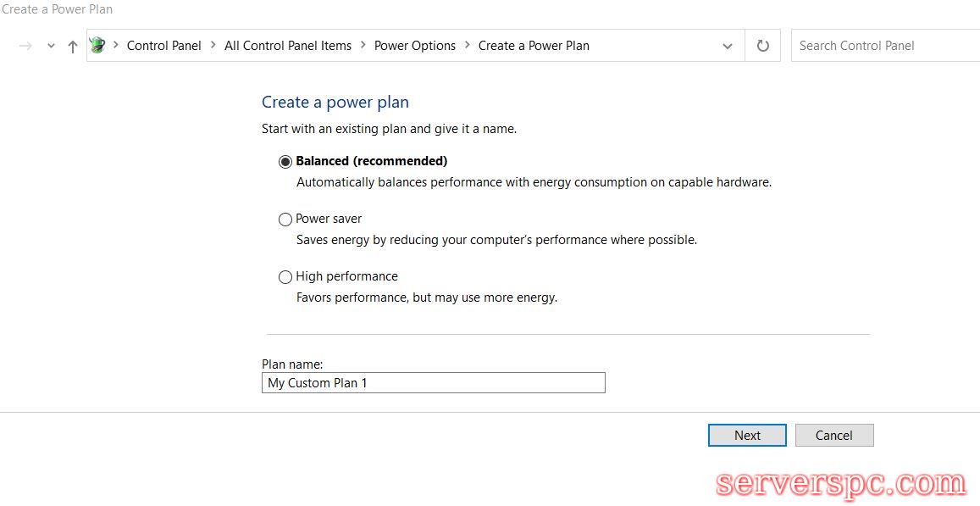Click the Up arrow navigation icon

(x=73, y=47)
